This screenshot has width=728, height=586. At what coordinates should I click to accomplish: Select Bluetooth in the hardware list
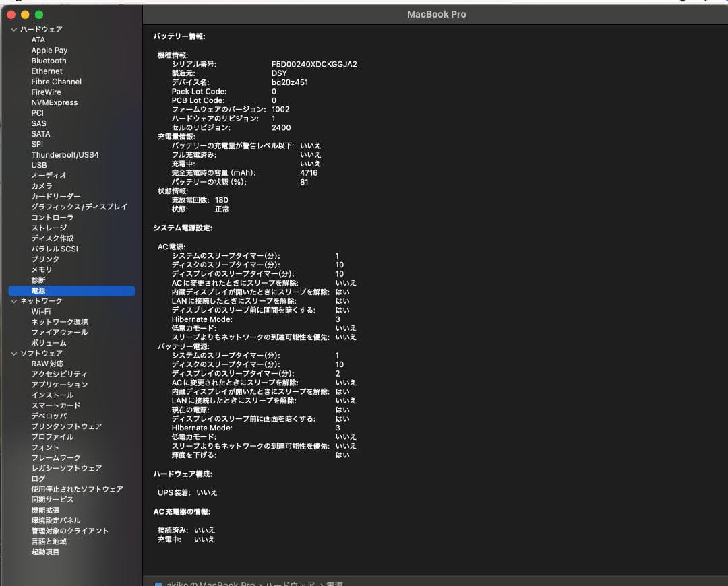click(x=49, y=61)
